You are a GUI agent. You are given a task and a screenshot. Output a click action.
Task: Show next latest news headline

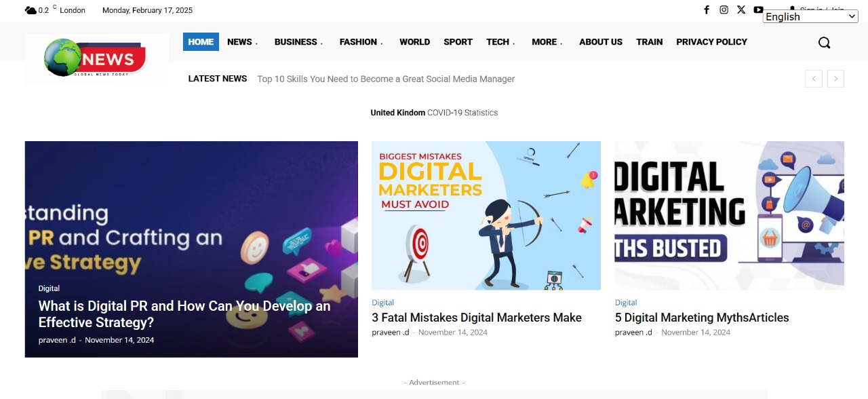point(835,79)
